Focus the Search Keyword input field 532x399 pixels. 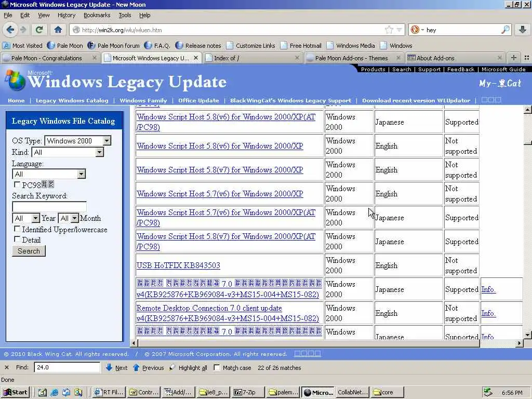tap(49, 207)
